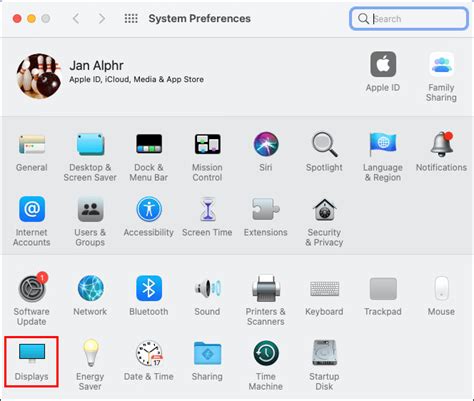Screen dimensions: 474x401
Task: Click the Jan Alphr account name
Action: 96,65
